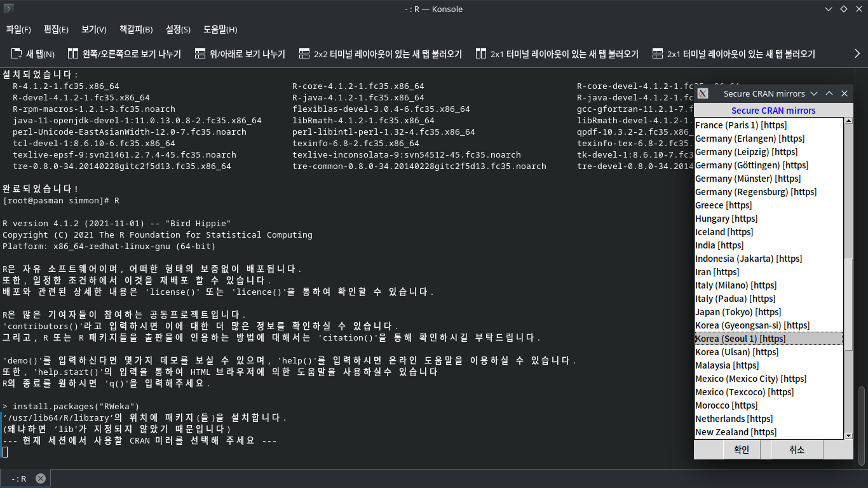Select France (Paris 1) [https] mirror

click(x=769, y=125)
